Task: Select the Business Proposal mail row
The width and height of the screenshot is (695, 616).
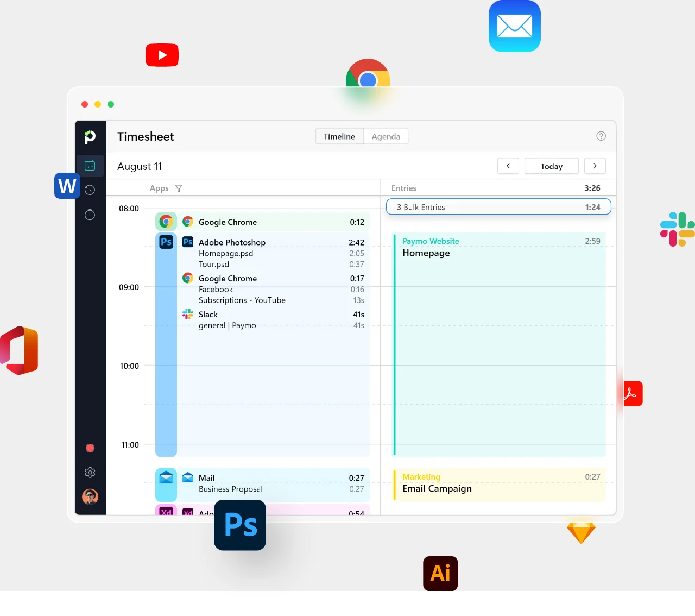Action: (x=281, y=489)
